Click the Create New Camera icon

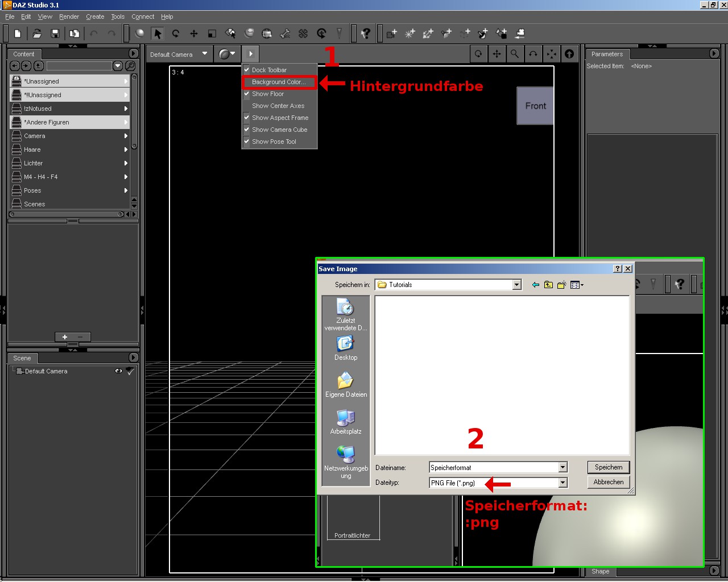[x=392, y=34]
